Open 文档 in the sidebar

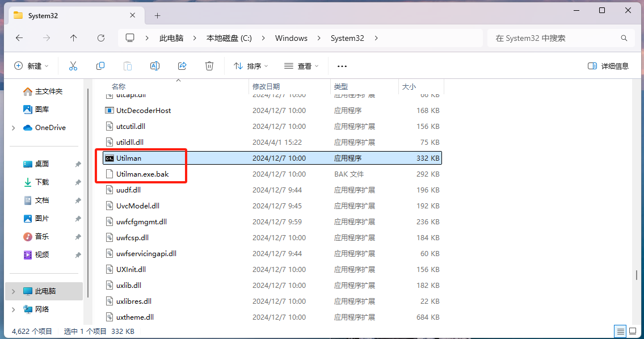point(36,200)
